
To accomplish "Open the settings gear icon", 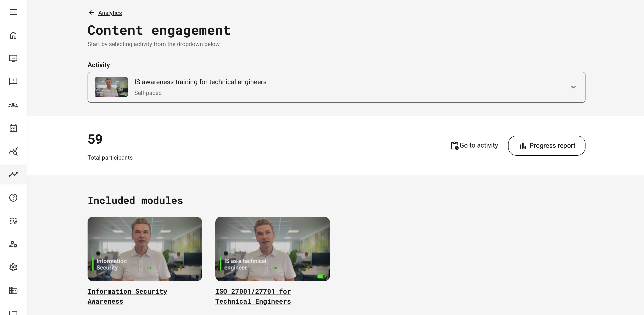I will pyautogui.click(x=13, y=267).
